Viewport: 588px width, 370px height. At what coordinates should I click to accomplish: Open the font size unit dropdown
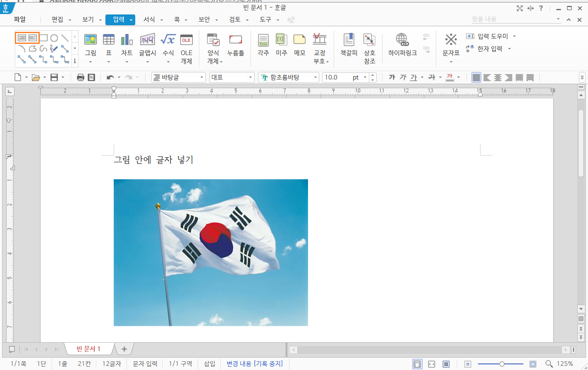pos(365,77)
